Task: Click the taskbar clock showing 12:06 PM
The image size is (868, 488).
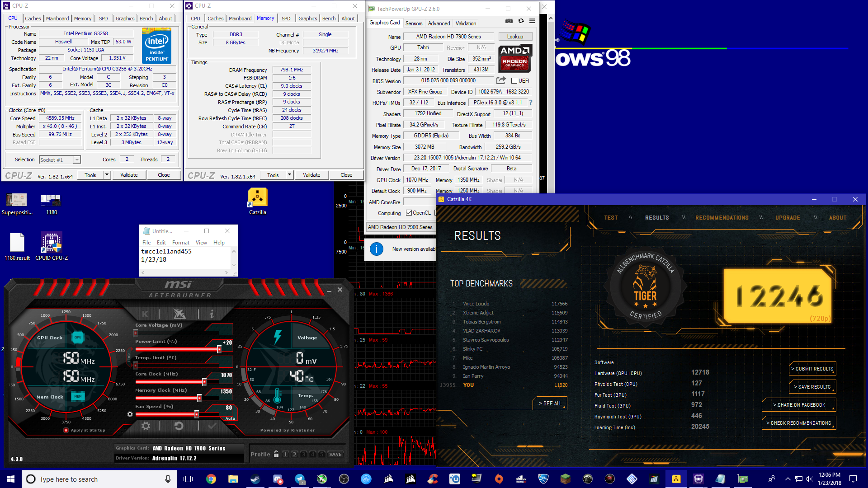Action: coord(830,479)
